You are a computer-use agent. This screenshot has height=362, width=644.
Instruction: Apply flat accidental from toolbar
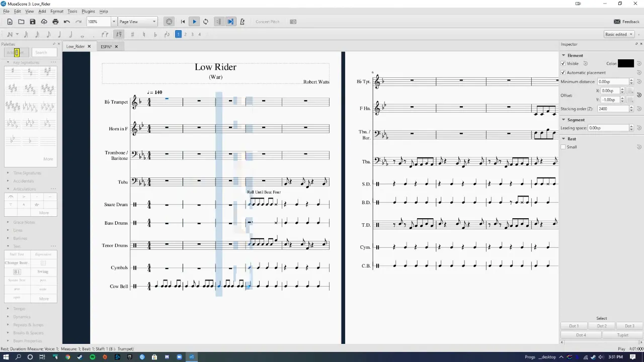[155, 34]
